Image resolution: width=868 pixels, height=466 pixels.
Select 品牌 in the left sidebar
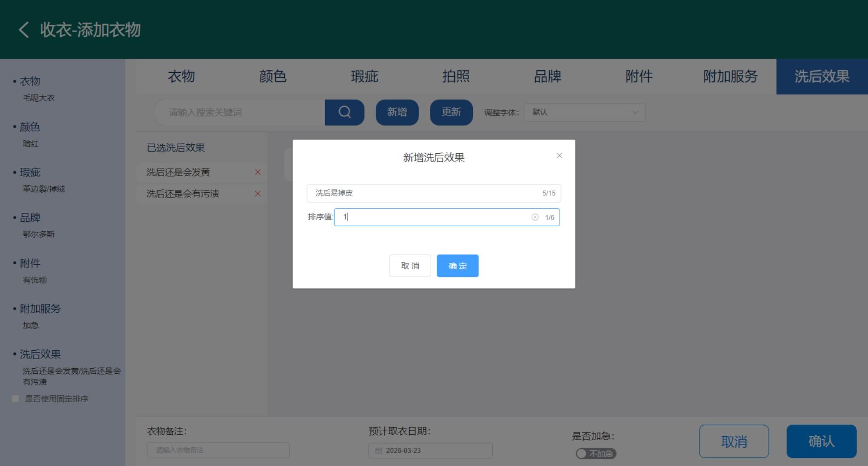(30, 218)
